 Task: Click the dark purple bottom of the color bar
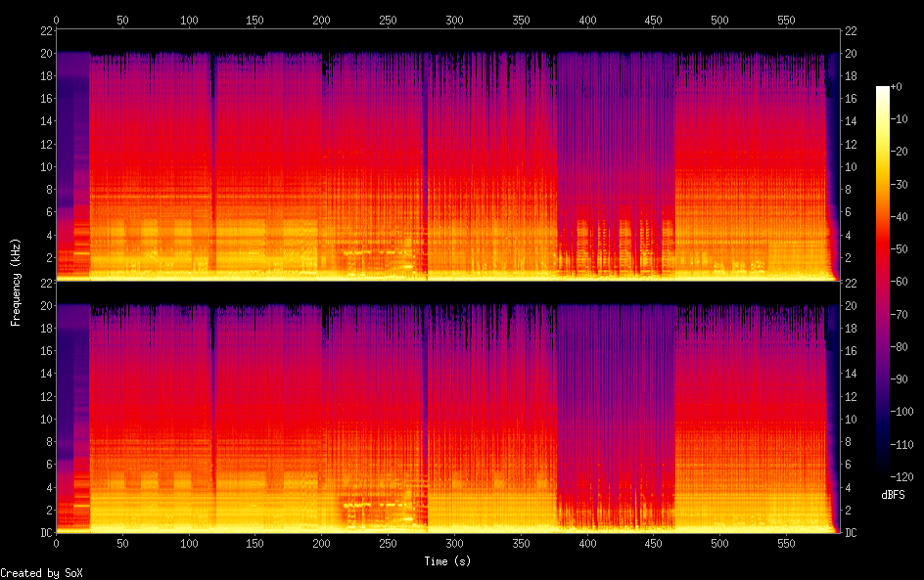point(883,471)
